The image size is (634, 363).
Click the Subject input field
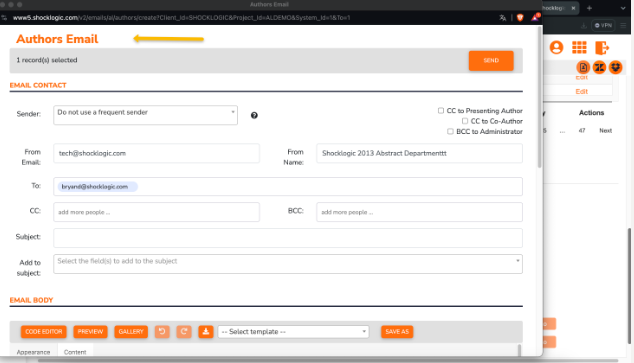[x=288, y=238]
